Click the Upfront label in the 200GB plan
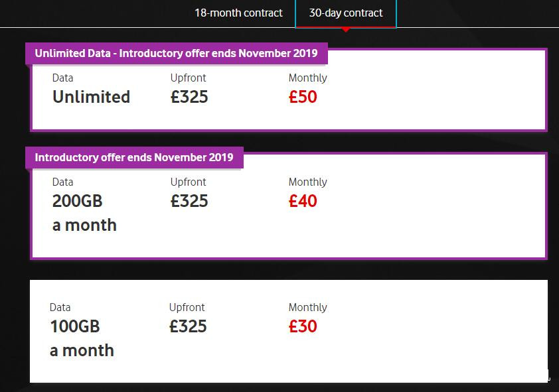 tap(188, 182)
